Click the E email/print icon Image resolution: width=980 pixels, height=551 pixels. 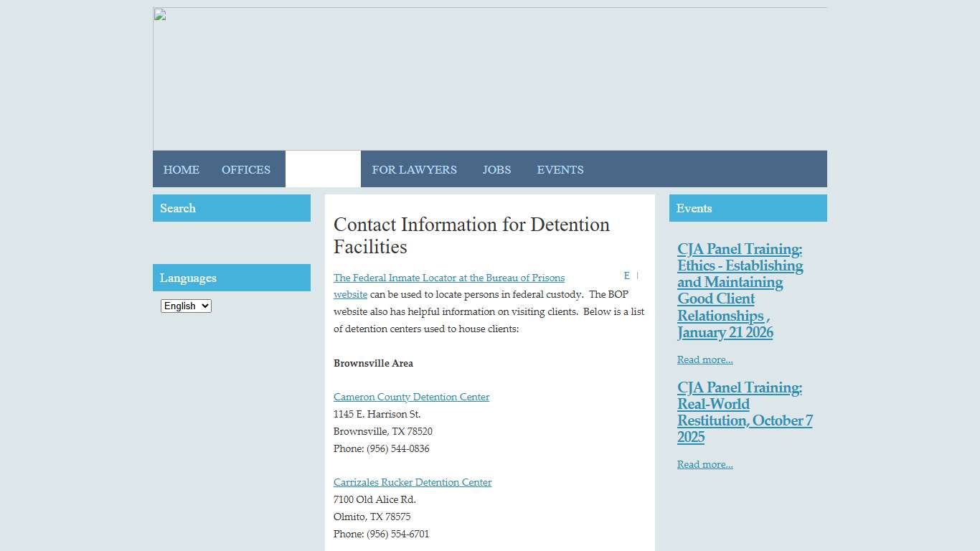(x=626, y=275)
